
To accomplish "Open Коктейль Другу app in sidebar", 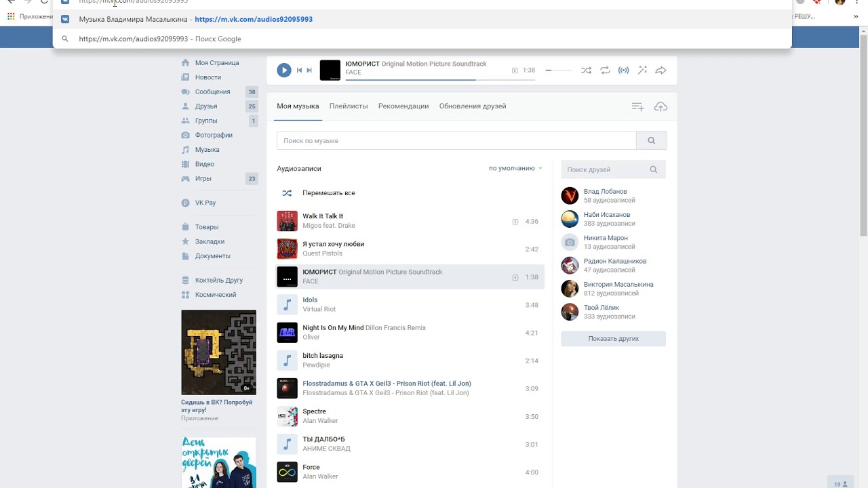I will pos(218,280).
